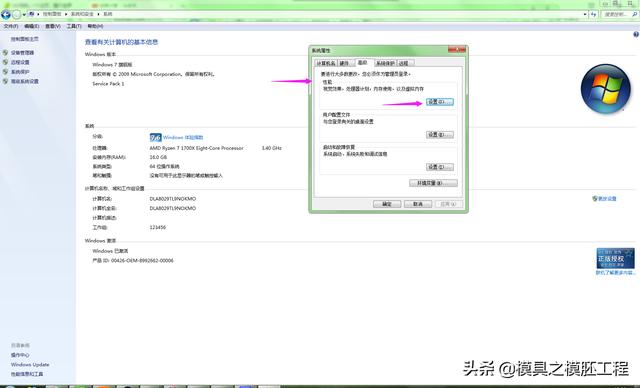The height and width of the screenshot is (388, 640).
Task: Open 环境变量 button in dialog
Action: pos(433,183)
